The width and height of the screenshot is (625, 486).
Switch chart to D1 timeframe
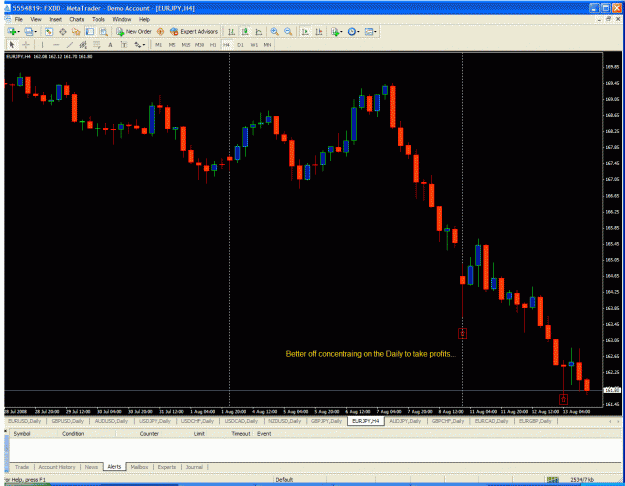coord(240,45)
